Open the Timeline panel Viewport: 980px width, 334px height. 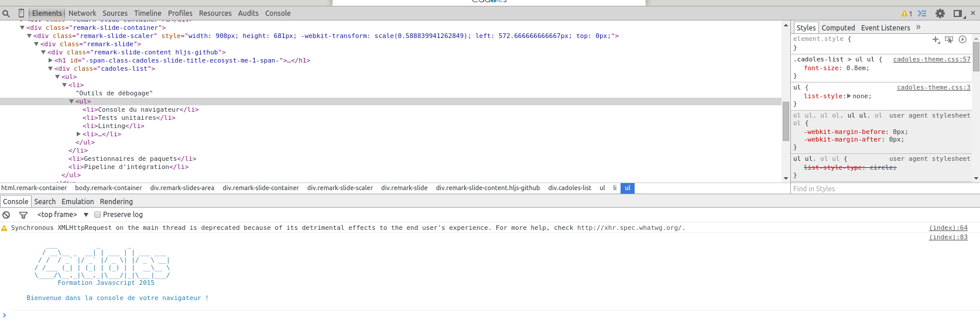(x=148, y=13)
